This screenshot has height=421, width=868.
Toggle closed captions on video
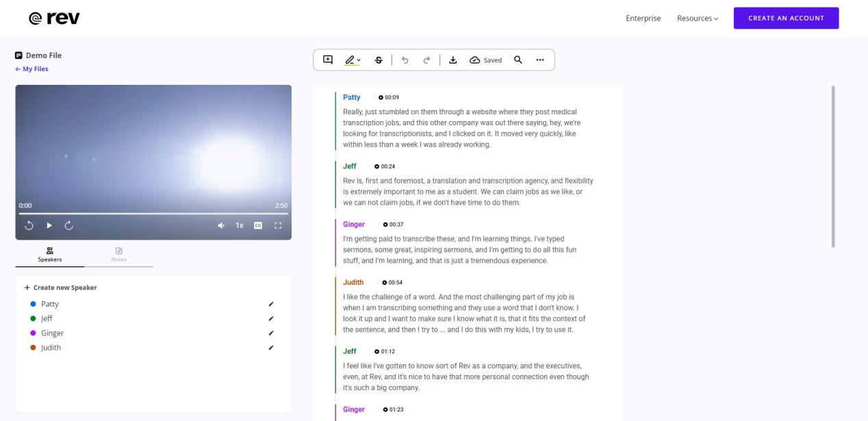[258, 225]
